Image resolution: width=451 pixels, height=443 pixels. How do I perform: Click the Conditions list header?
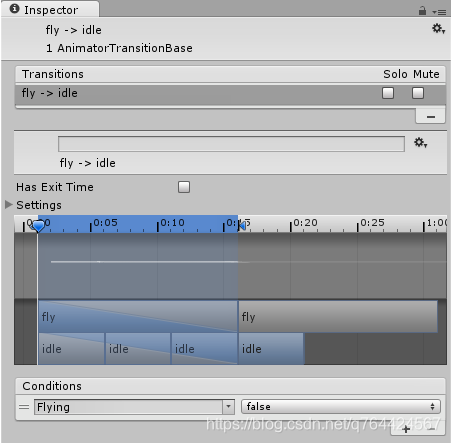[x=230, y=386]
